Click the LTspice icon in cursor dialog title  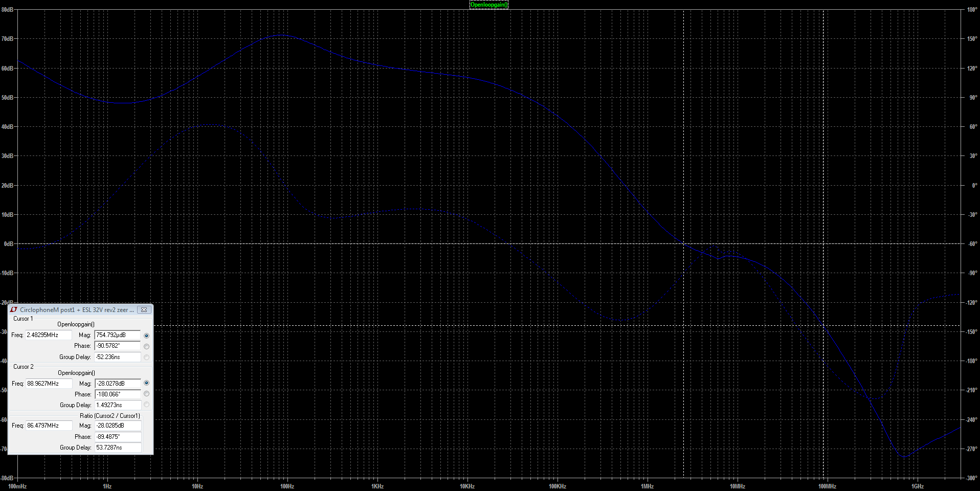[x=14, y=309]
